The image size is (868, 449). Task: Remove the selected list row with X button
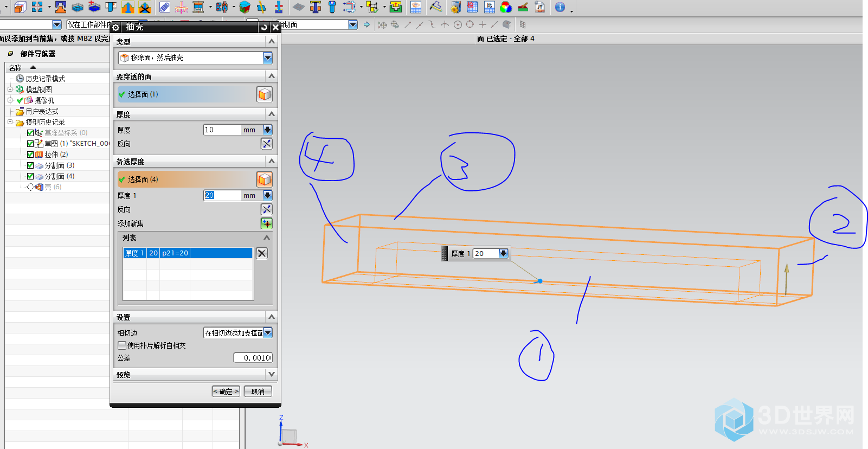point(262,253)
